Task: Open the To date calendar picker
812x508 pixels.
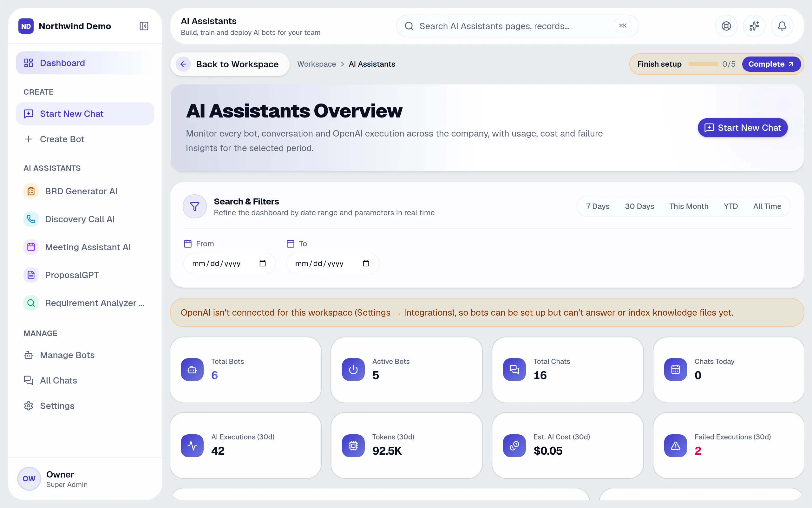Action: 366,264
